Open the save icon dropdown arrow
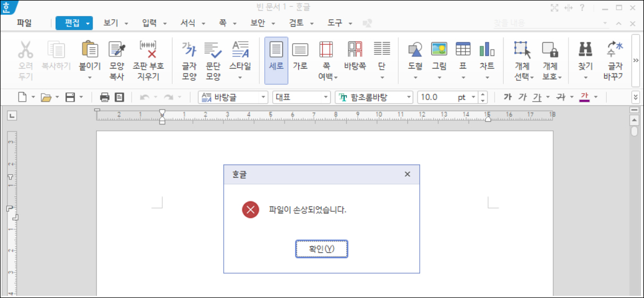The width and height of the screenshot is (644, 298). (x=81, y=97)
